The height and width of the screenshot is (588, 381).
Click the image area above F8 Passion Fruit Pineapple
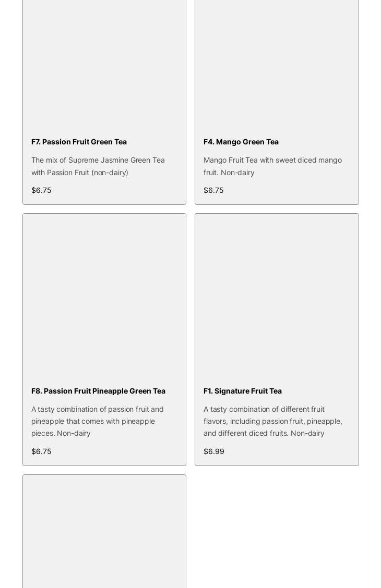point(104,297)
